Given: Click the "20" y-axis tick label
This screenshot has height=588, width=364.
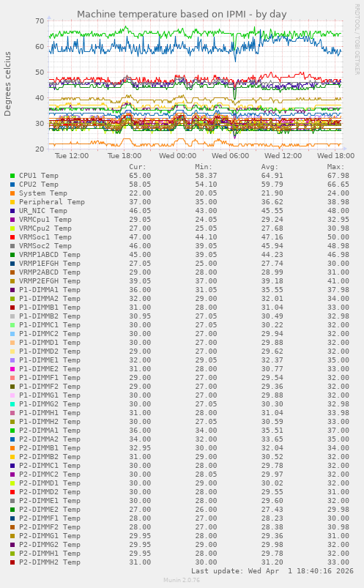Looking at the screenshot, I should [x=40, y=149].
